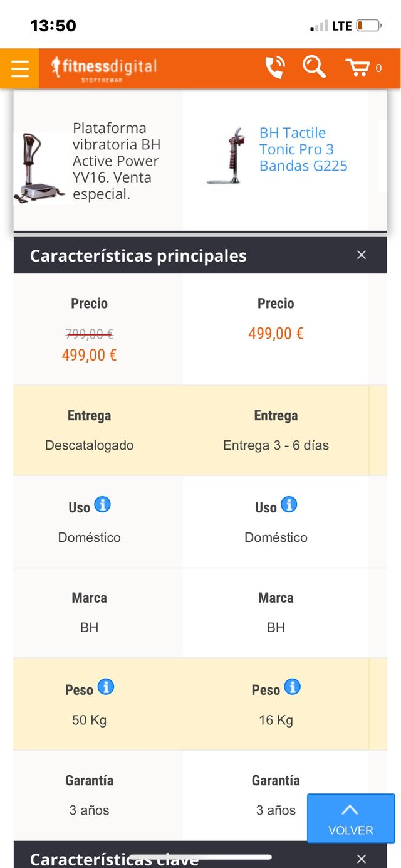Dismiss the Características principales panel
This screenshot has width=401, height=868.
(x=361, y=255)
